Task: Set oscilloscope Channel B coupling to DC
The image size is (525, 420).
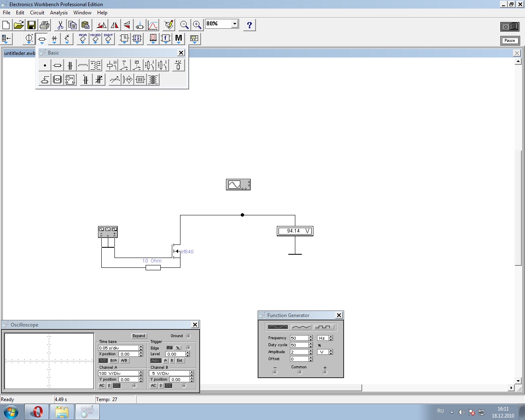Action: click(x=169, y=386)
